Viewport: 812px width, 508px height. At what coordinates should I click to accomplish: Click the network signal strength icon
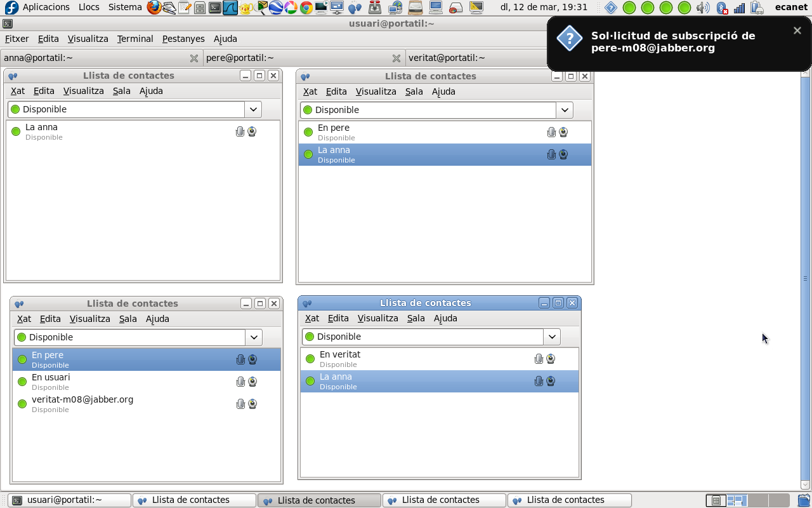739,8
